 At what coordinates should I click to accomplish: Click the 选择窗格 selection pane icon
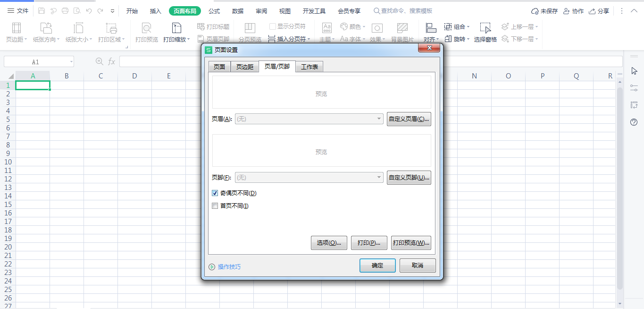(485, 28)
